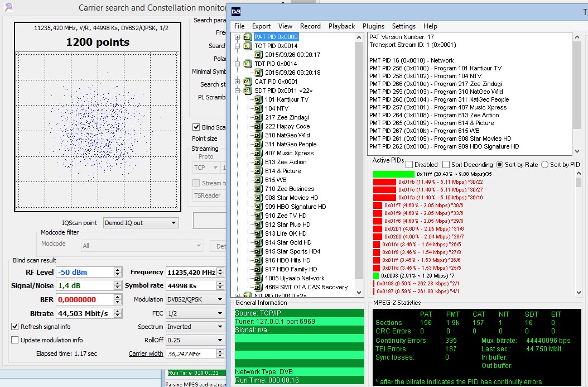Select the Sort by PID radio button
Screen dimensions: 588x387
pos(544,165)
